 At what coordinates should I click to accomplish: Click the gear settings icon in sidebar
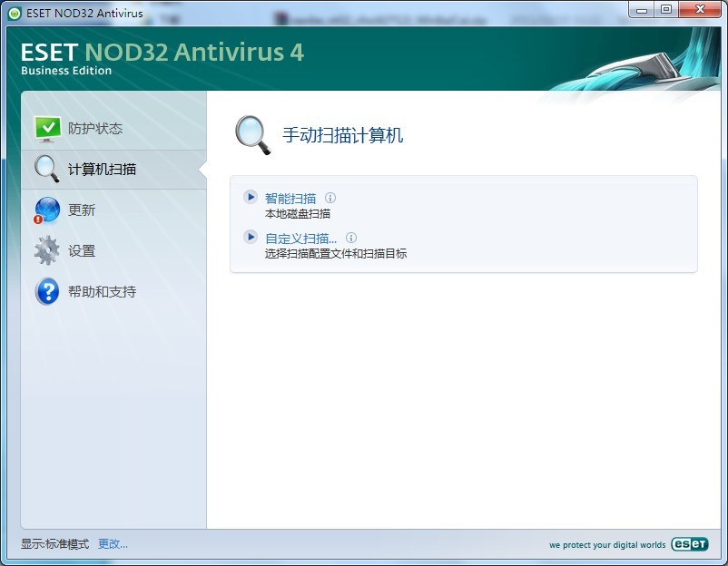coord(47,251)
